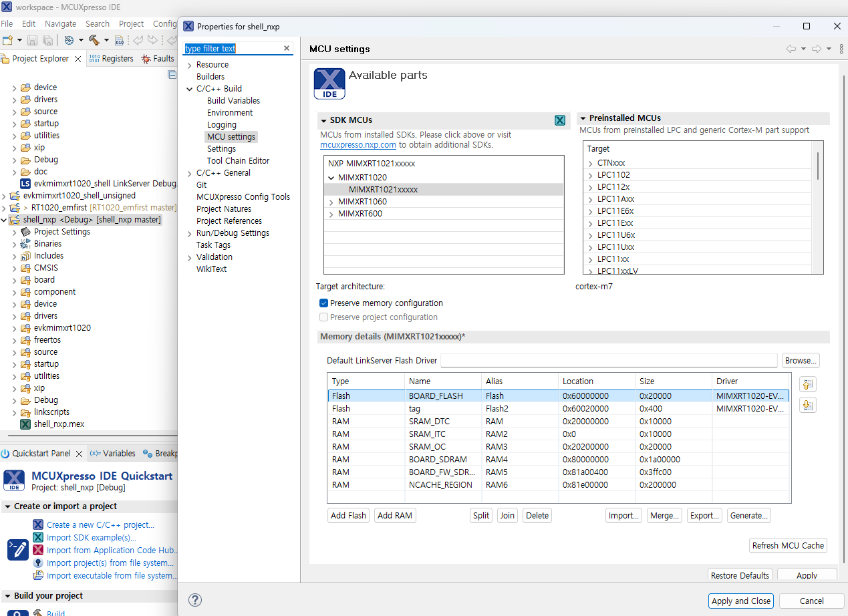
Task: Click the LinkServer Debug launch file icon
Action: 25,184
